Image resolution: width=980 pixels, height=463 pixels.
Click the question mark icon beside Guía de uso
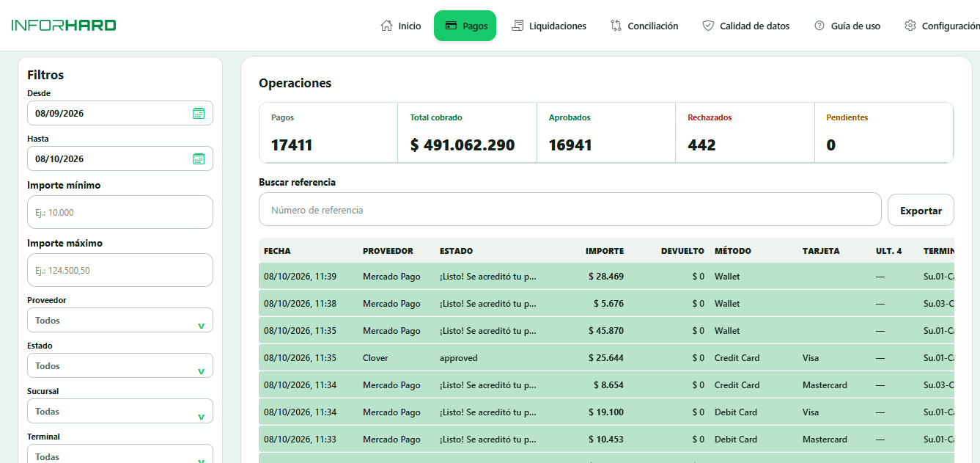coord(819,26)
